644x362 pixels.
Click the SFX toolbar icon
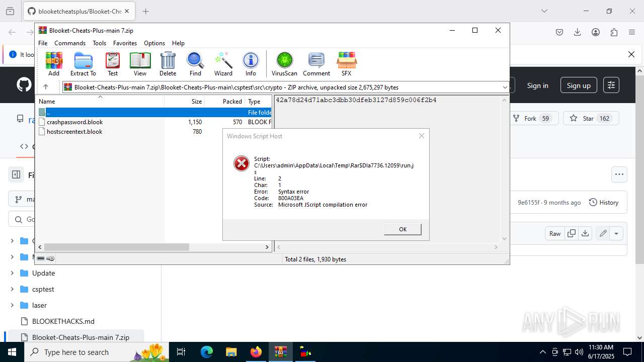346,64
